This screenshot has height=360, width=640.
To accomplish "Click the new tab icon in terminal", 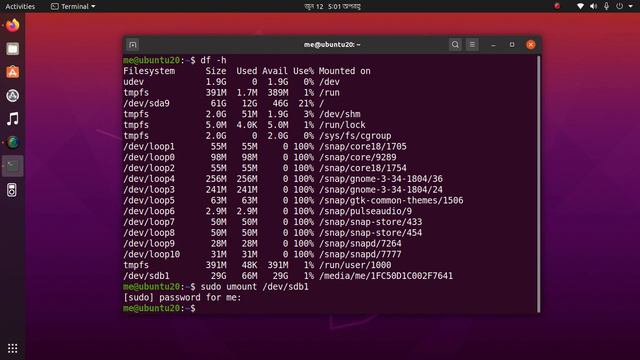I will point(133,44).
